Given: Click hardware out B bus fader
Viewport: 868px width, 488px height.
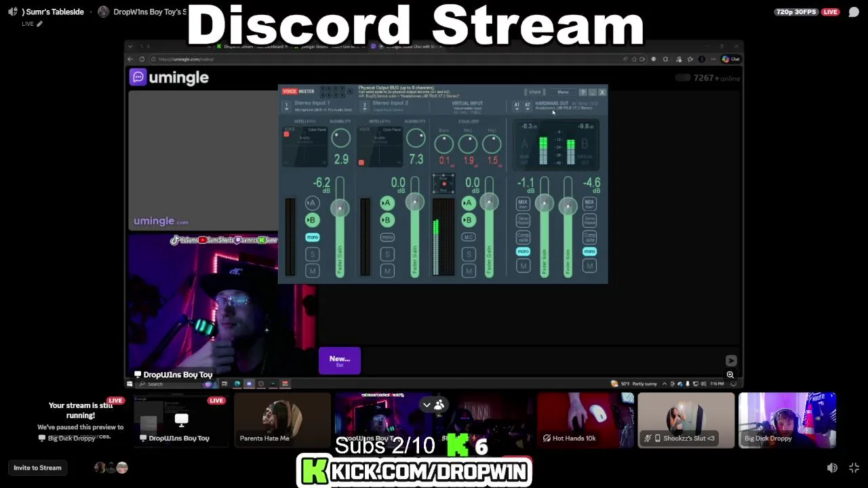Looking at the screenshot, I should pos(568,207).
